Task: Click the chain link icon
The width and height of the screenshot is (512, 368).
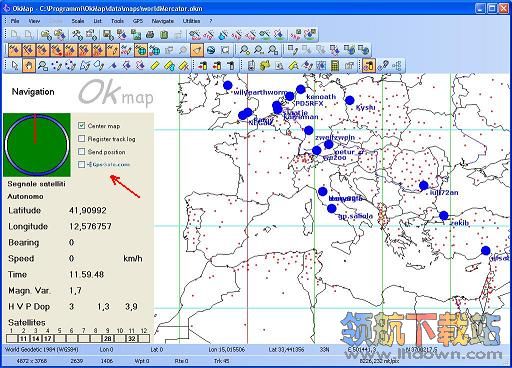Action: pyautogui.click(x=383, y=66)
